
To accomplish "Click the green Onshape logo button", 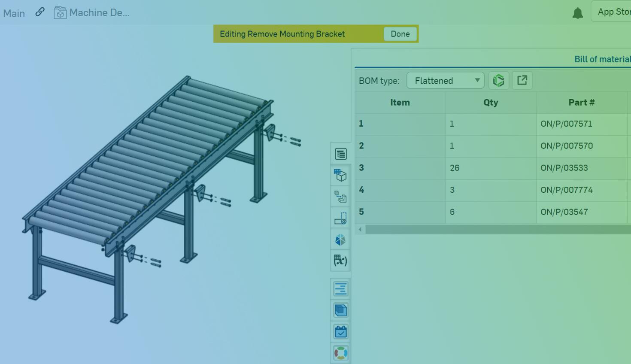I will (498, 81).
